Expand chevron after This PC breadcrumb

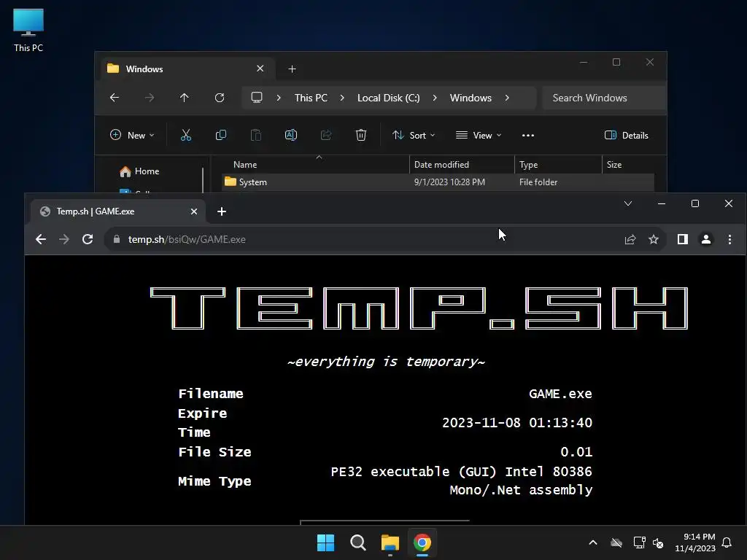[x=342, y=98]
